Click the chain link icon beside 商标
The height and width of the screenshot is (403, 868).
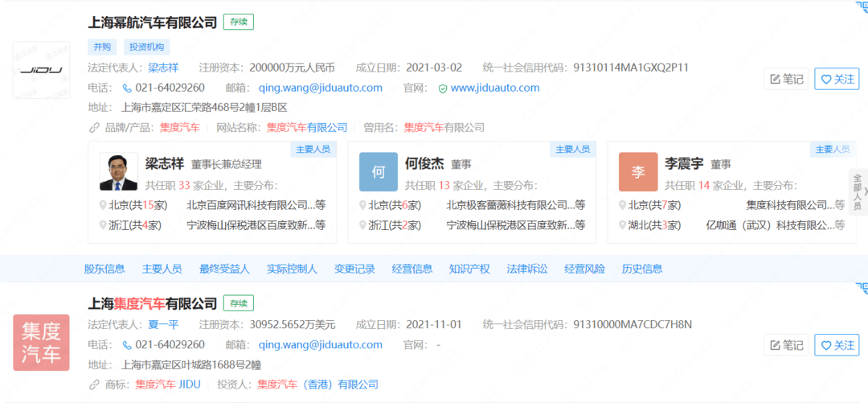(93, 384)
